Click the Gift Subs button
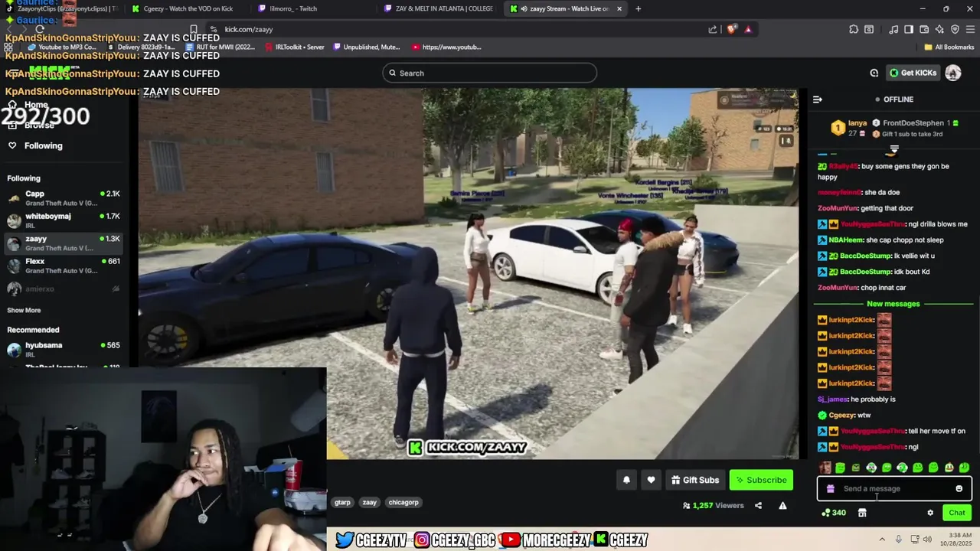The height and width of the screenshot is (551, 980). click(x=694, y=480)
